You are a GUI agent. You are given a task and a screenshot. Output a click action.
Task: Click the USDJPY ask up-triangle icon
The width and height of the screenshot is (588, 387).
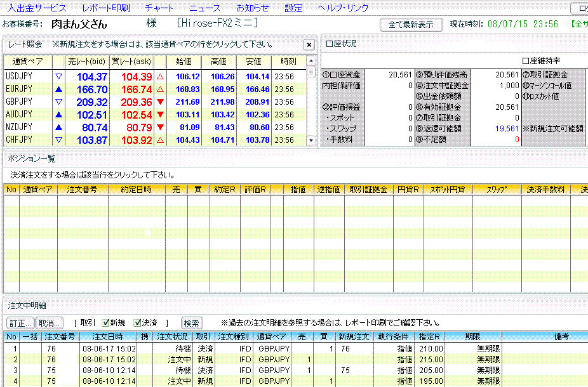pyautogui.click(x=160, y=76)
